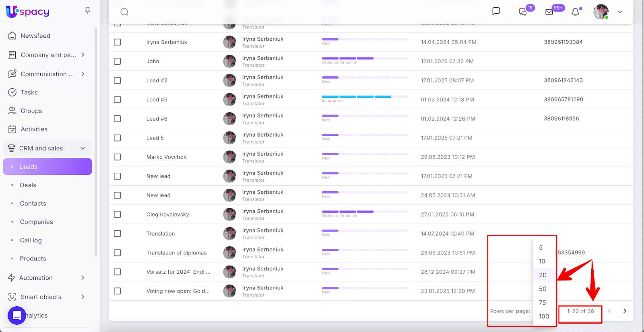Pin the sidebar with pin icon

87,11
